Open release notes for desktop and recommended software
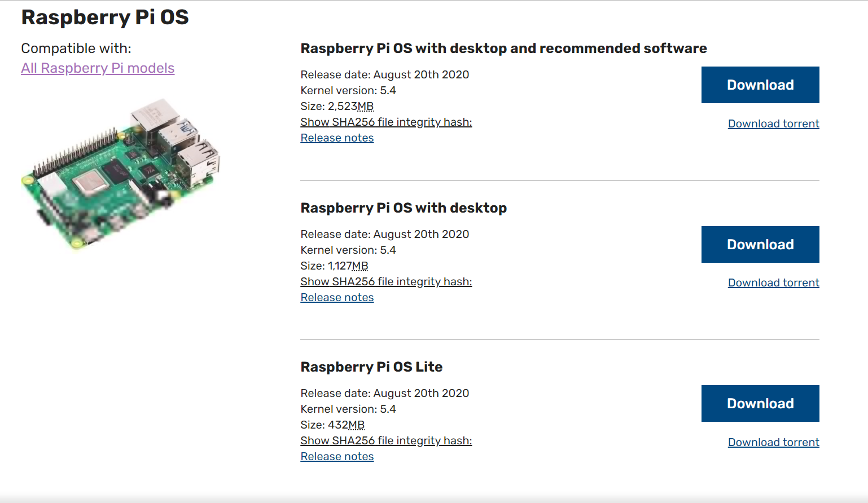 (x=337, y=138)
